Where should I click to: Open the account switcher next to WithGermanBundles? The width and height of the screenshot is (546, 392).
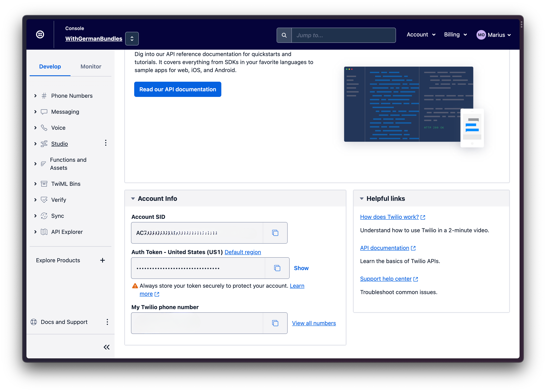[132, 38]
